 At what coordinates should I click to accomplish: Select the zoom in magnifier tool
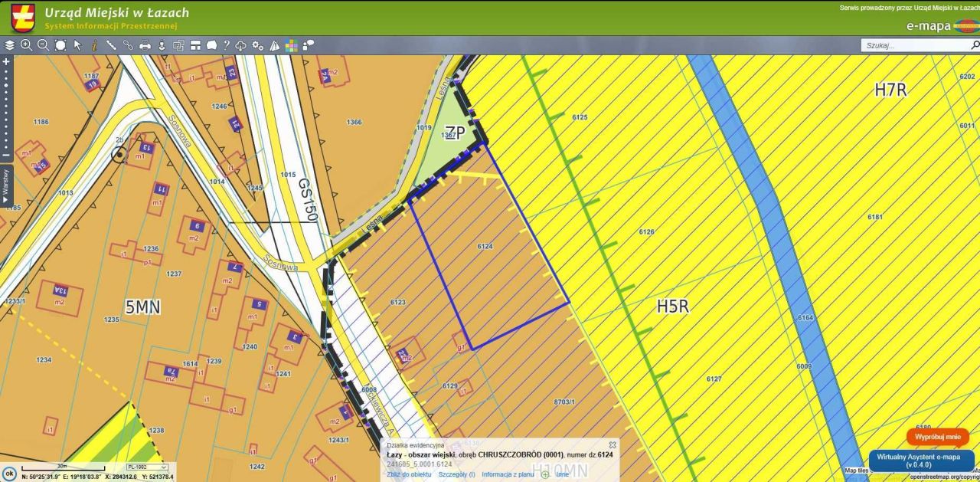point(27,45)
